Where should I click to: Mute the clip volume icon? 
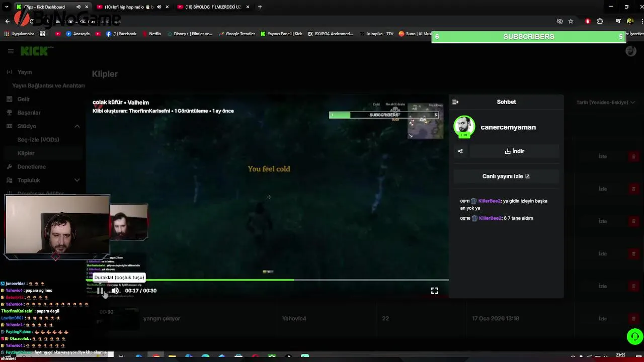pos(115,291)
